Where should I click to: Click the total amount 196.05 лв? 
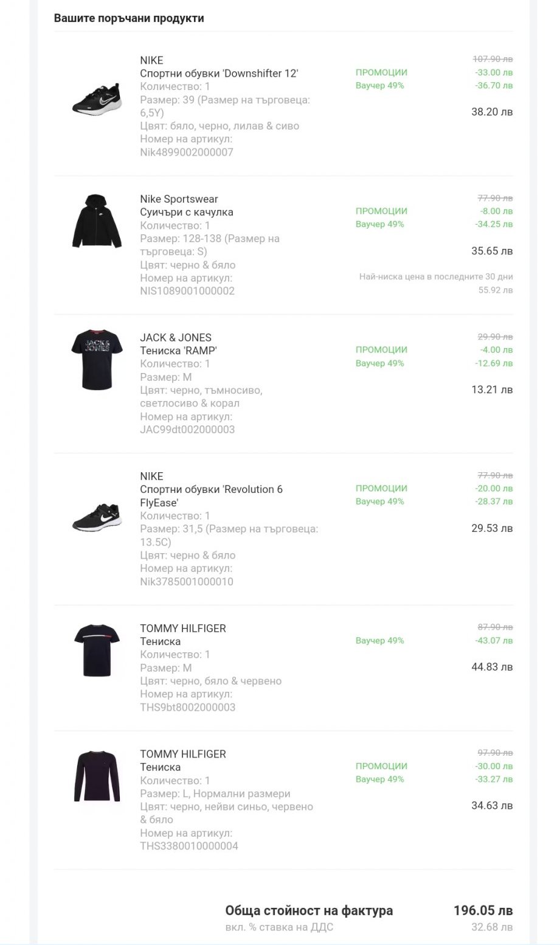[483, 910]
